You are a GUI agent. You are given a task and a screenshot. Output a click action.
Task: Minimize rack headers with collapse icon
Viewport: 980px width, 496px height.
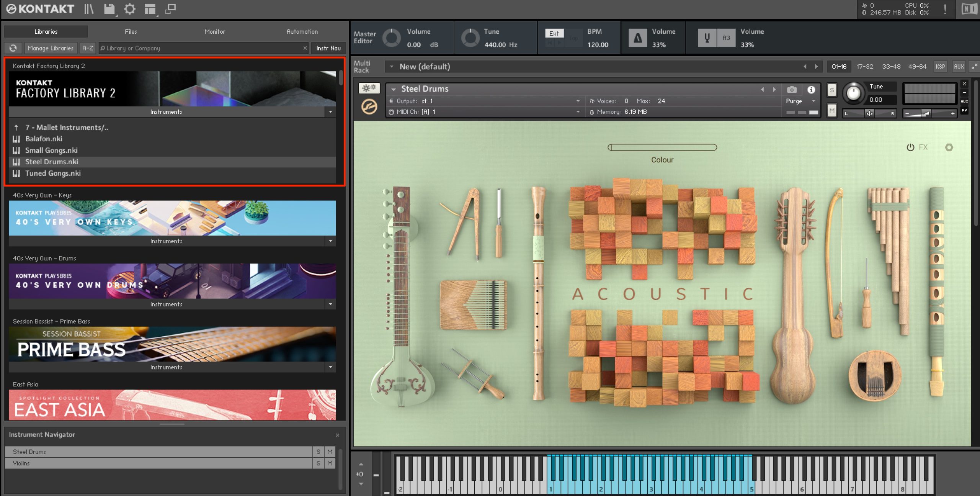[974, 67]
